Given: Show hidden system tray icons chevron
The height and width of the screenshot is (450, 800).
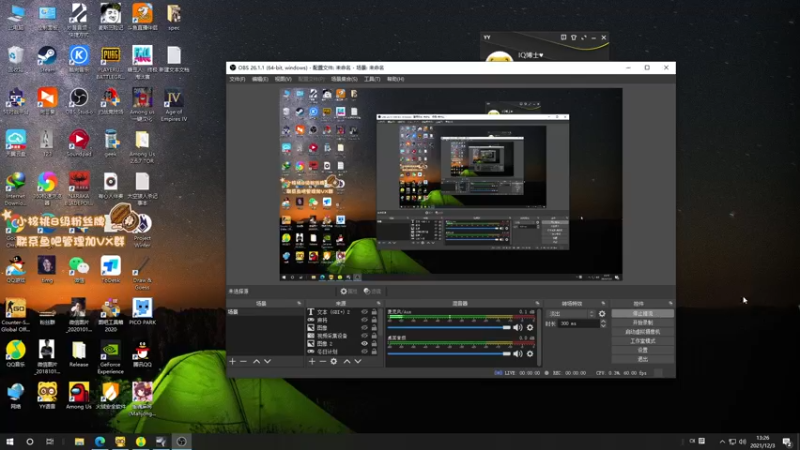Looking at the screenshot, I should click(x=722, y=441).
